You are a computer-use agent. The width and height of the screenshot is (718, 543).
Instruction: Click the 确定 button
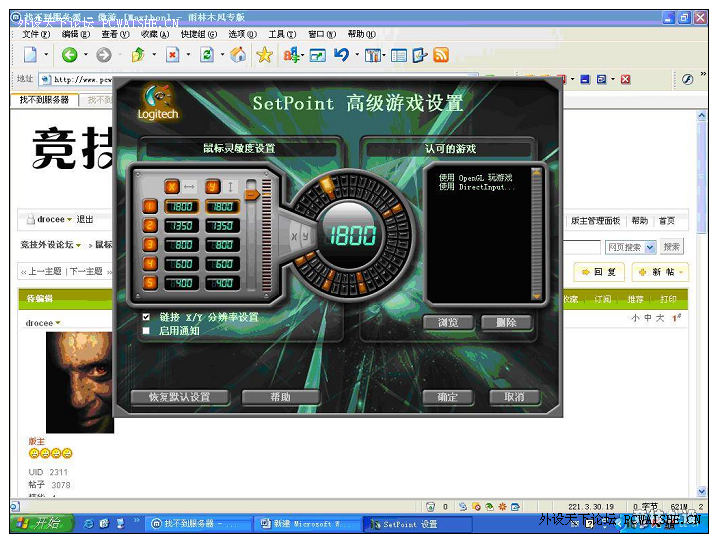point(447,397)
